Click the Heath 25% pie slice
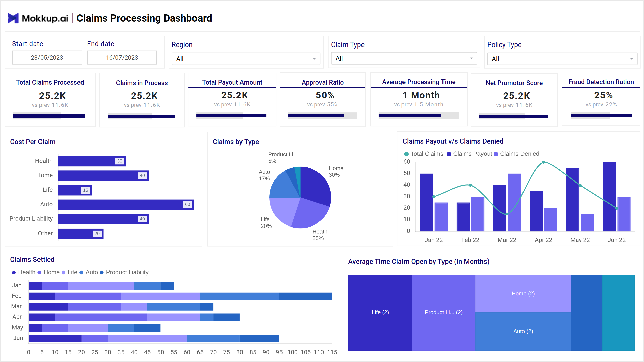Viewport: 644px width, 362px height. 310,214
